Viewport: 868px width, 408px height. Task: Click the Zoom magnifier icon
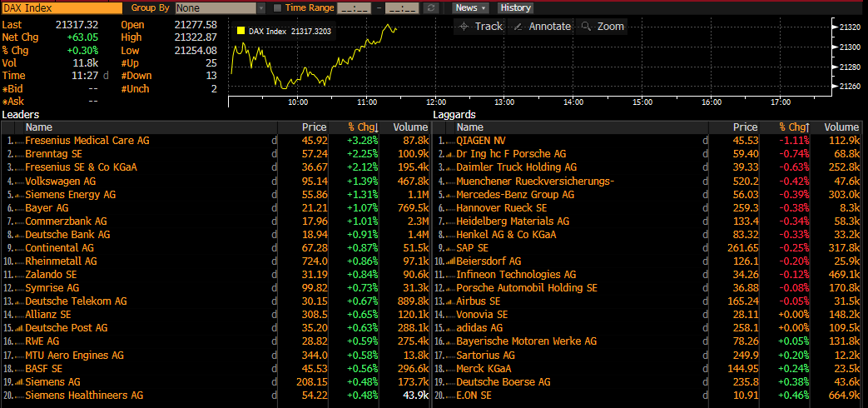pyautogui.click(x=587, y=27)
